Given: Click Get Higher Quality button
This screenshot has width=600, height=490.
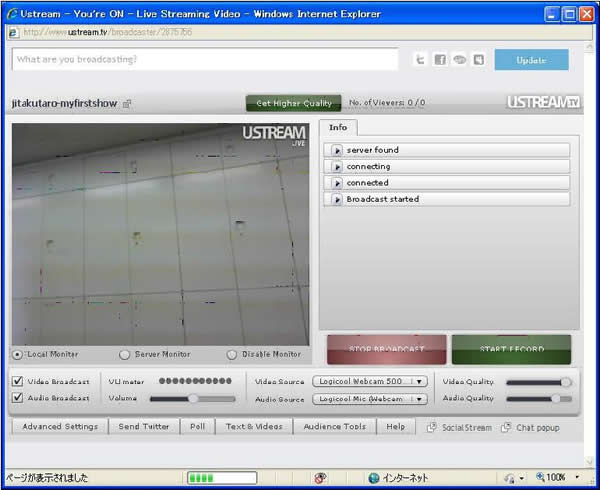Looking at the screenshot, I should point(293,103).
